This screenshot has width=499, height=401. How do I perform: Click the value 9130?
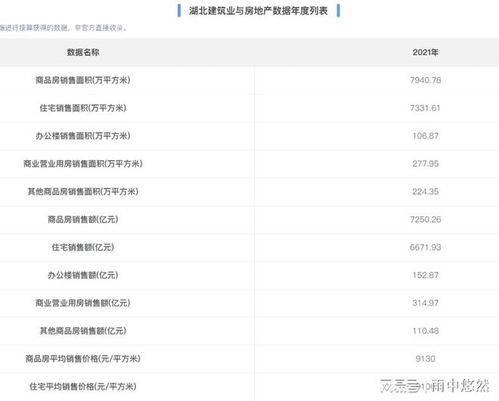tap(425, 359)
